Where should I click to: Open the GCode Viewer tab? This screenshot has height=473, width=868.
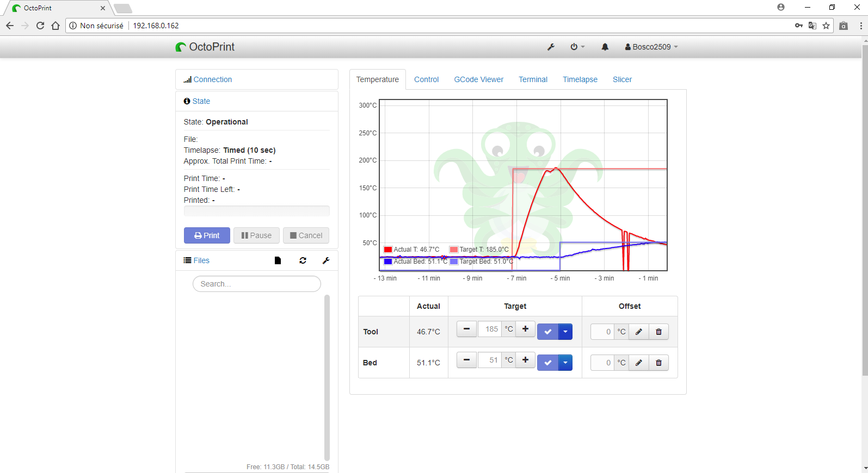click(x=479, y=79)
